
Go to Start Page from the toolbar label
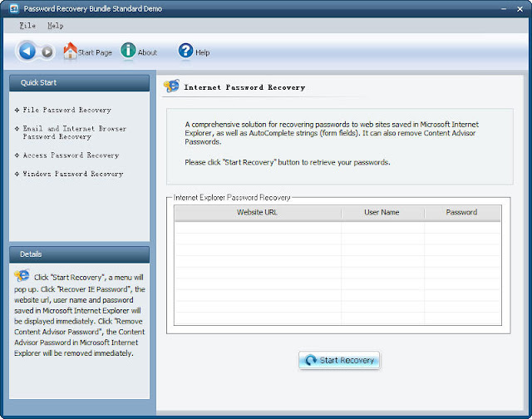click(x=95, y=52)
